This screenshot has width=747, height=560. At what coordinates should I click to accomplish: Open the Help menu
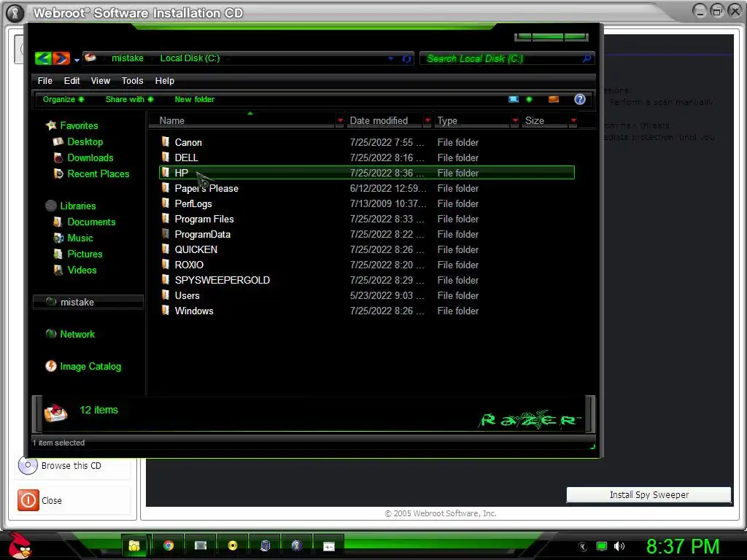164,80
